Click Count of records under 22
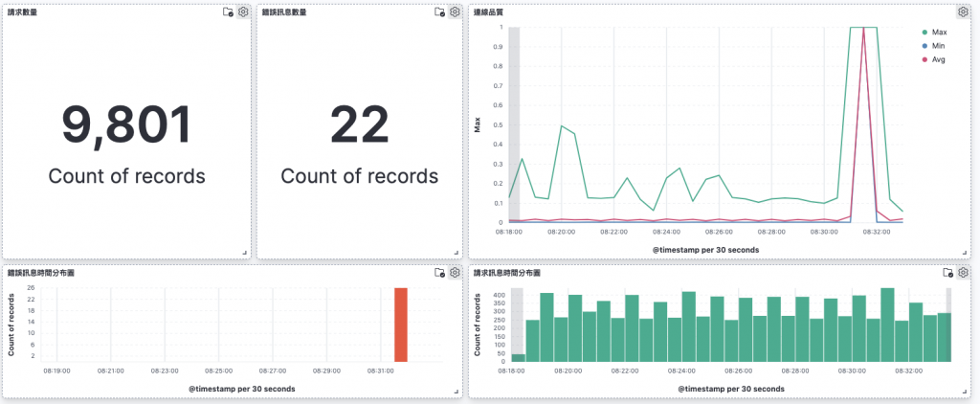The image size is (980, 404). [360, 176]
